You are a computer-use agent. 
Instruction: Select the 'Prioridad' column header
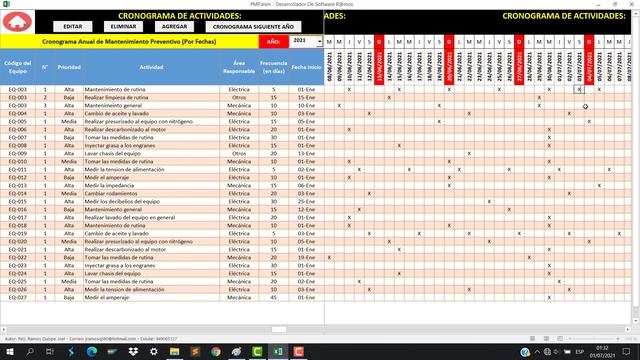(69, 67)
